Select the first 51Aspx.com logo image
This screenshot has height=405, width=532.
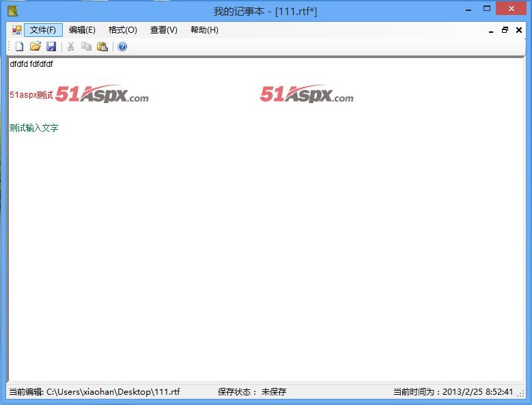tap(102, 94)
